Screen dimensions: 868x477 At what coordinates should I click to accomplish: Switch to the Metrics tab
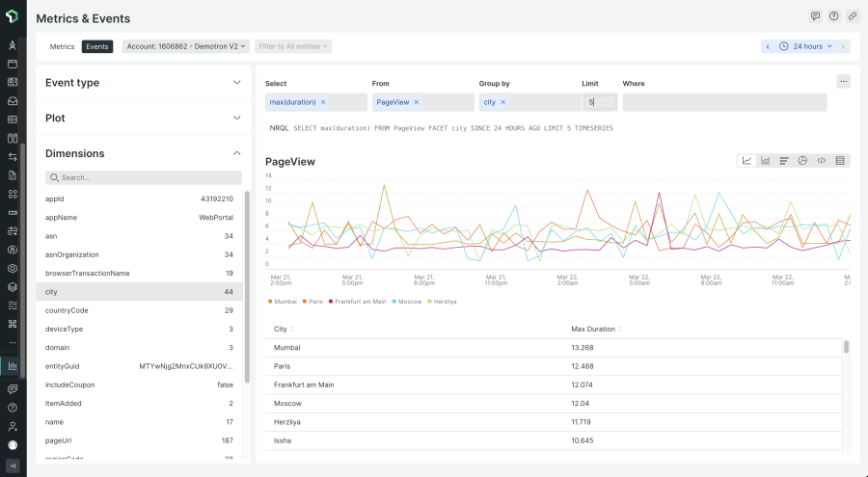point(63,46)
